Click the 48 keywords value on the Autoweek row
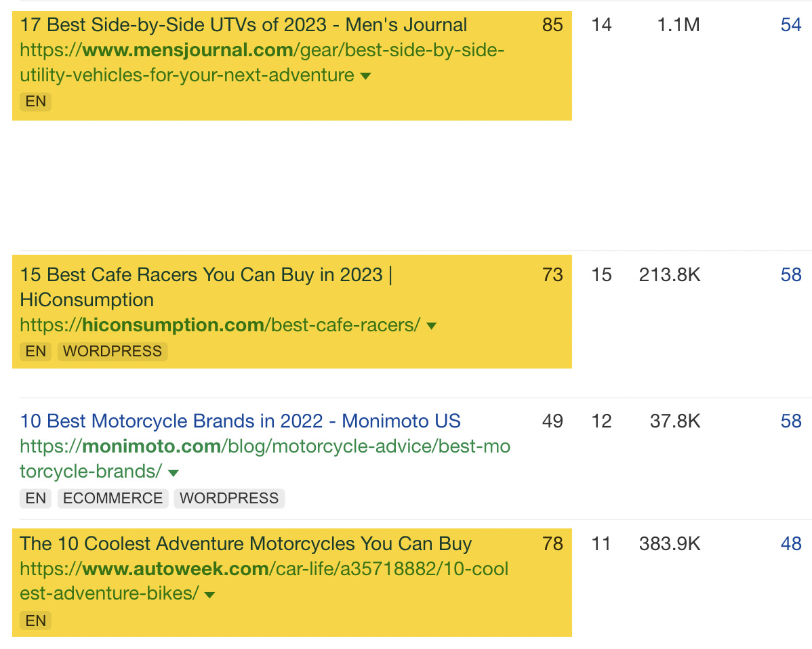This screenshot has height=649, width=812. pos(791,543)
